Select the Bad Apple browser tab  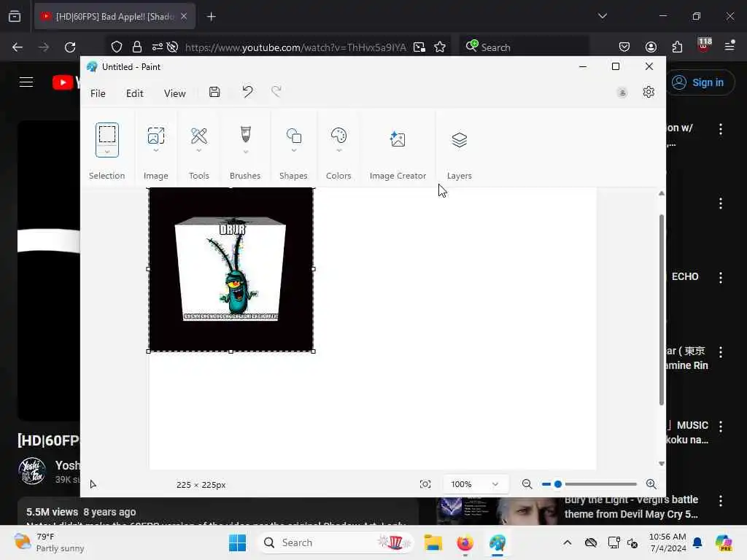[115, 17]
